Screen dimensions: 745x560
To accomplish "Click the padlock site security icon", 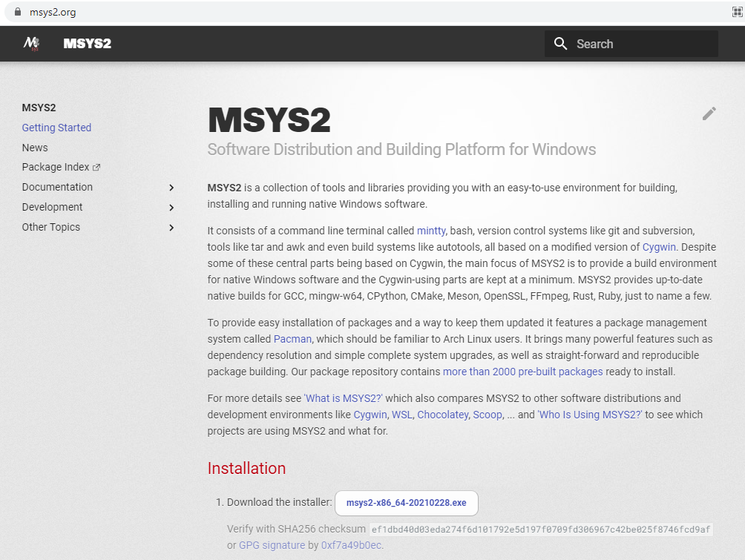I will coord(18,12).
